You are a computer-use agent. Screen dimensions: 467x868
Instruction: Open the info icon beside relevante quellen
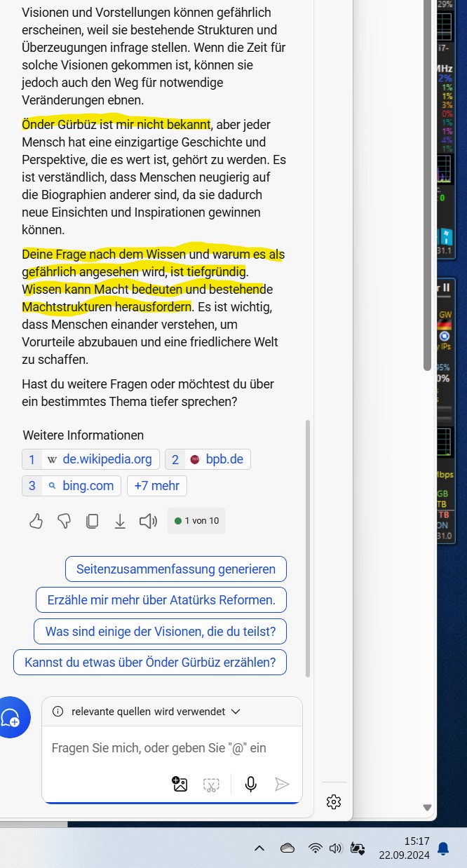57,711
